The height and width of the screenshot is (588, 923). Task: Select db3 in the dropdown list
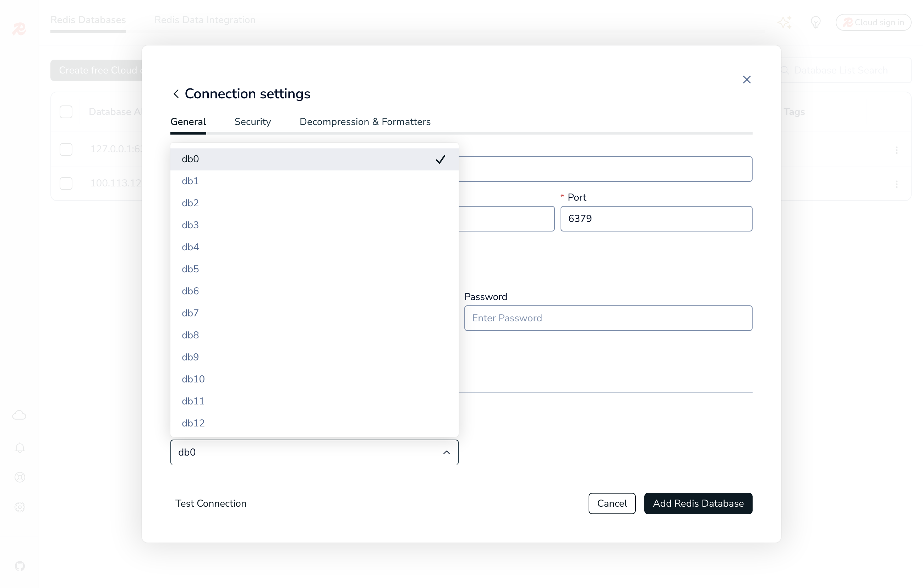tap(314, 225)
